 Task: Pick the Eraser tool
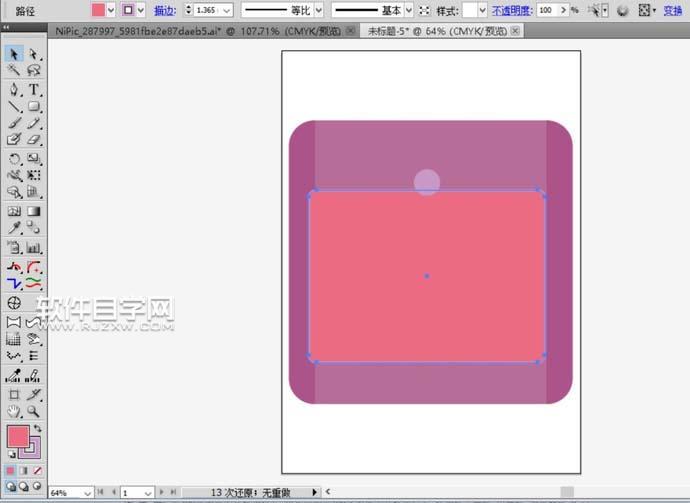tap(34, 140)
